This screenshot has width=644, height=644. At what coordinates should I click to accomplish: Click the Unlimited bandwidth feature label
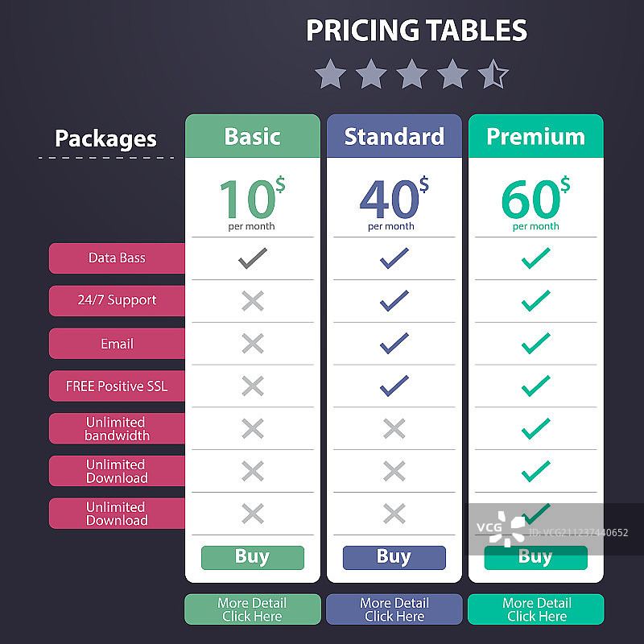point(117,428)
